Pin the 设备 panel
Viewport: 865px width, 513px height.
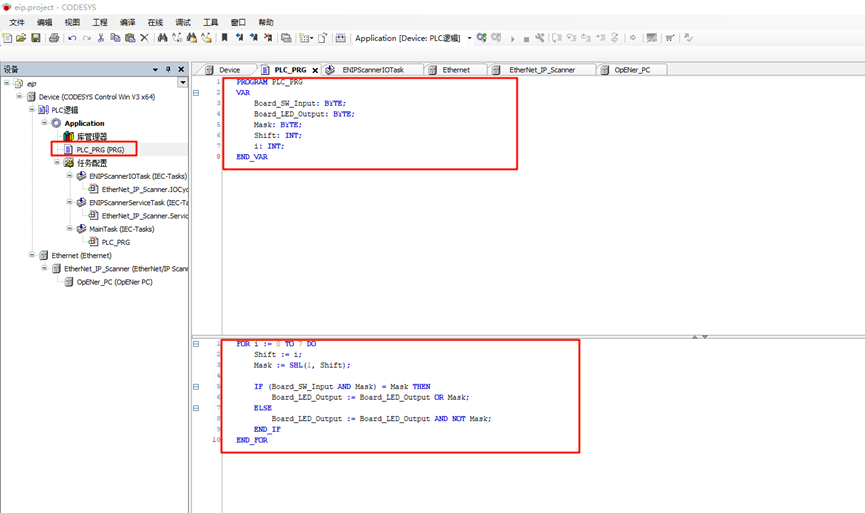(168, 70)
